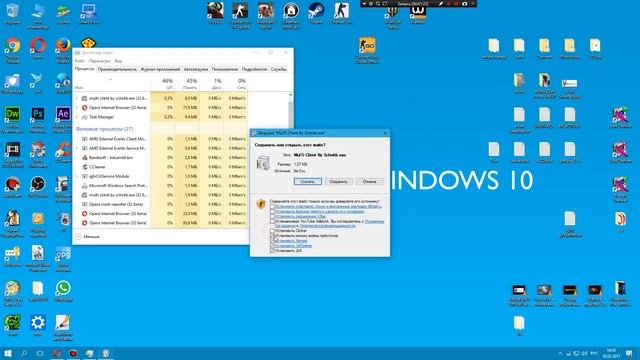
Task: Uncheck the 'Установить Яндекс' checkbox
Action: click(272, 241)
